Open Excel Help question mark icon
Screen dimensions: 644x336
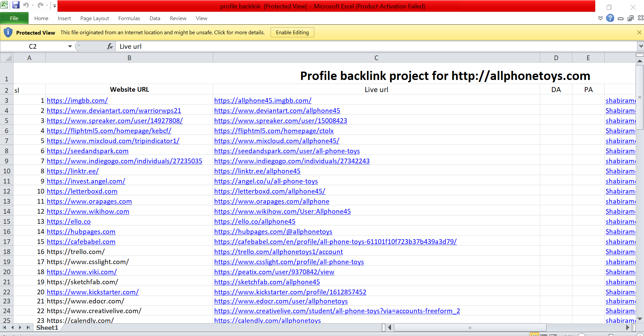610,18
